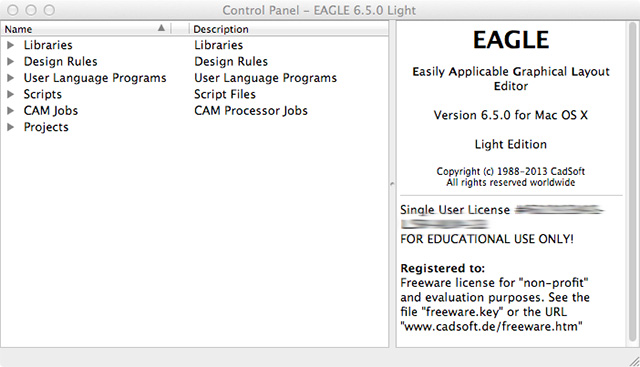Expand the Design Rules disclosure triangle
640x367 pixels.
pos(11,61)
